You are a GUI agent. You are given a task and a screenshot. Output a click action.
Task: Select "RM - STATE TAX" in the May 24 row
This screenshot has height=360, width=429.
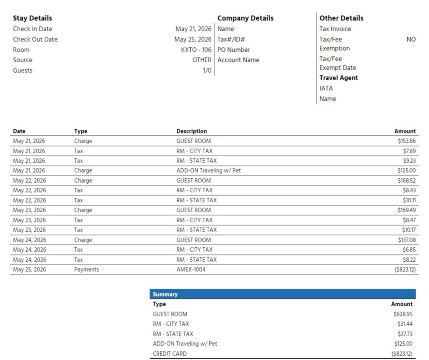tap(196, 259)
